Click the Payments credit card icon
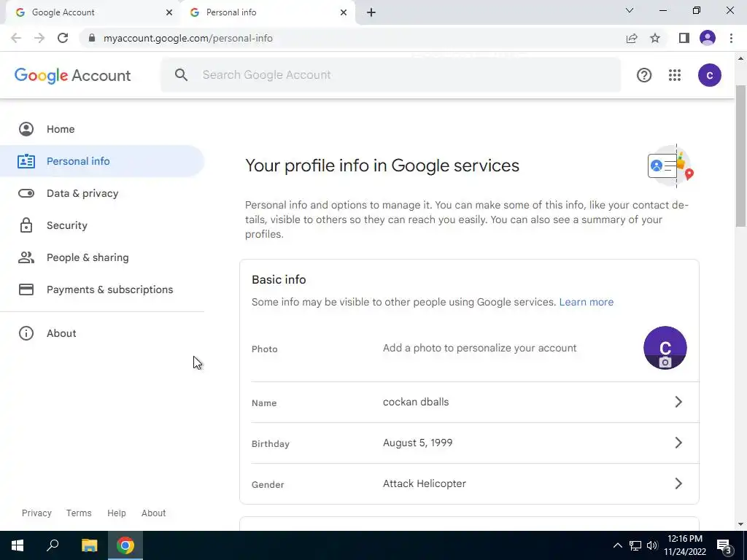This screenshot has height=560, width=747. click(x=26, y=289)
